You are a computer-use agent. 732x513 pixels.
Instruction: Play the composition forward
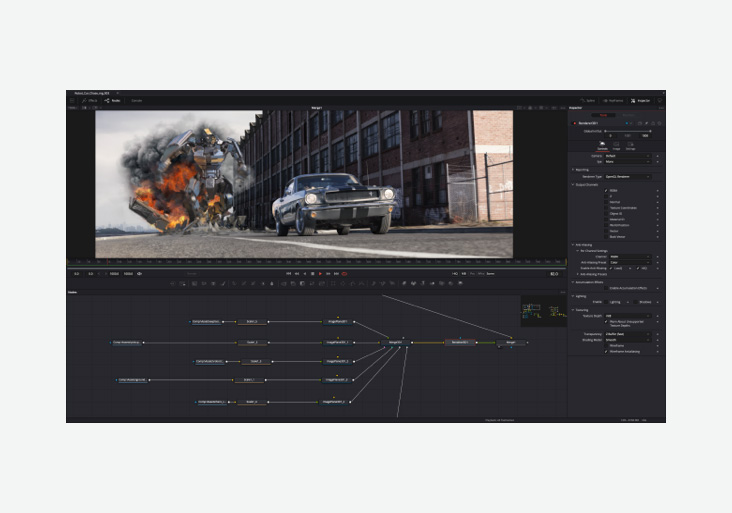(x=320, y=274)
